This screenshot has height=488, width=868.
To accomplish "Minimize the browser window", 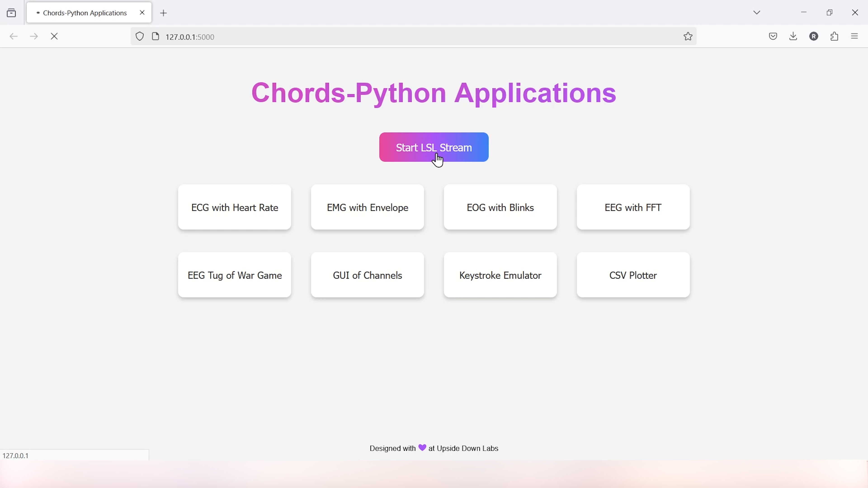I will (x=804, y=12).
